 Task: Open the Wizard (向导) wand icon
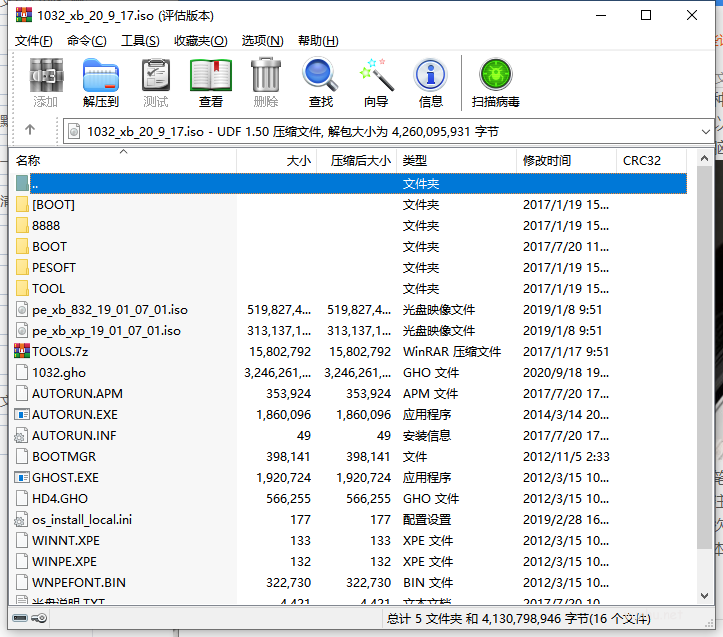point(376,82)
